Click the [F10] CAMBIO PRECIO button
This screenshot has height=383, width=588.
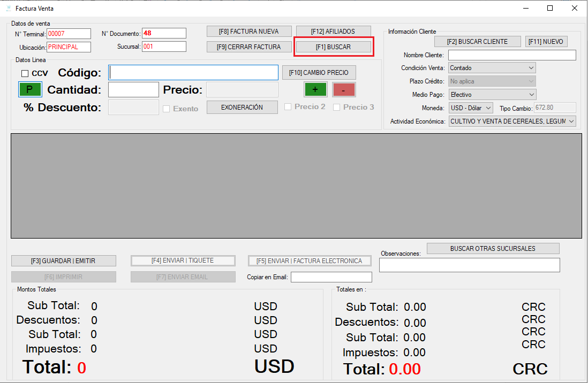tap(319, 73)
